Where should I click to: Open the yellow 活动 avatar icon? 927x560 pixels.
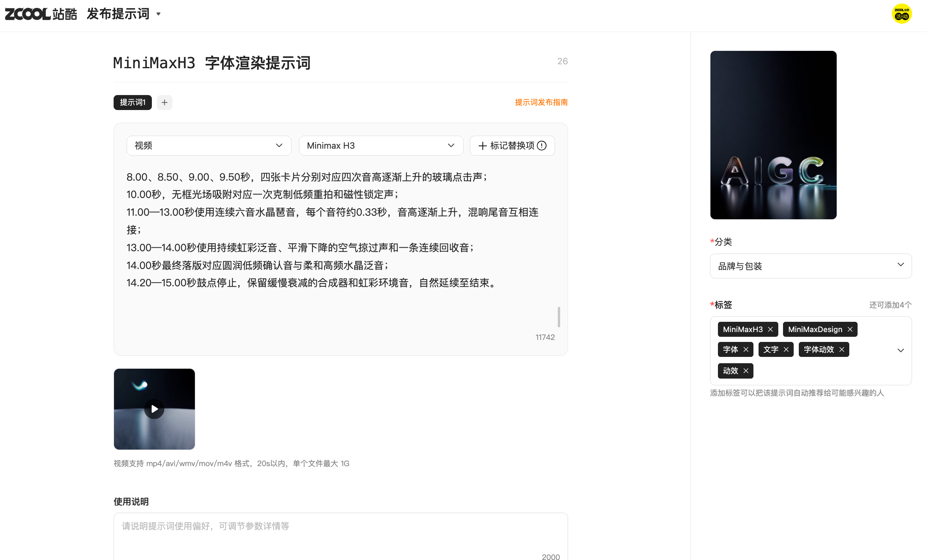tap(902, 14)
